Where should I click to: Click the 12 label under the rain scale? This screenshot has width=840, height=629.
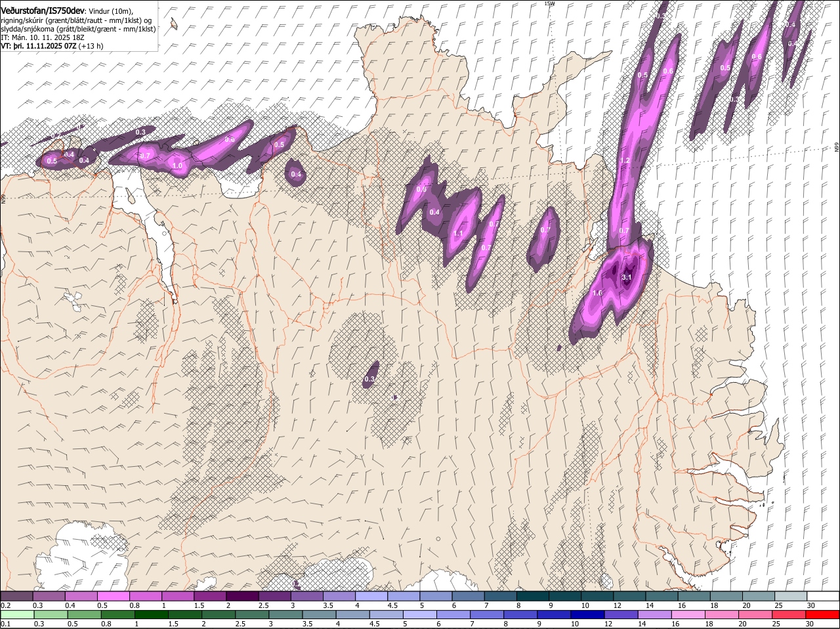pyautogui.click(x=608, y=624)
